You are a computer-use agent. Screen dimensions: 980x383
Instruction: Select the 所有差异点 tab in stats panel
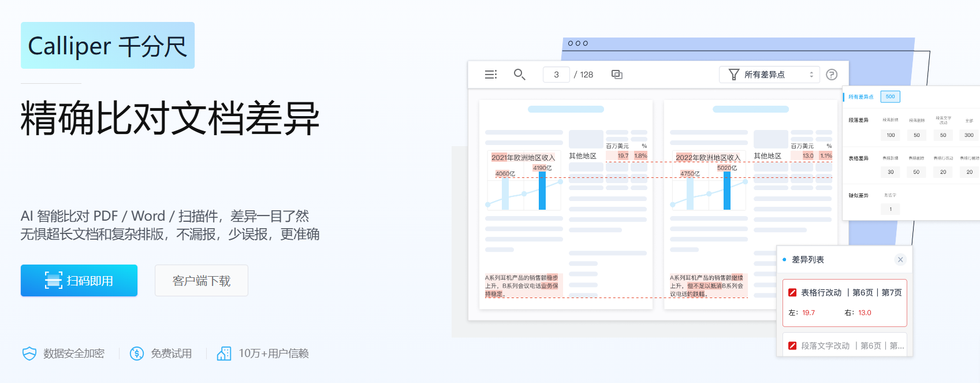(860, 97)
